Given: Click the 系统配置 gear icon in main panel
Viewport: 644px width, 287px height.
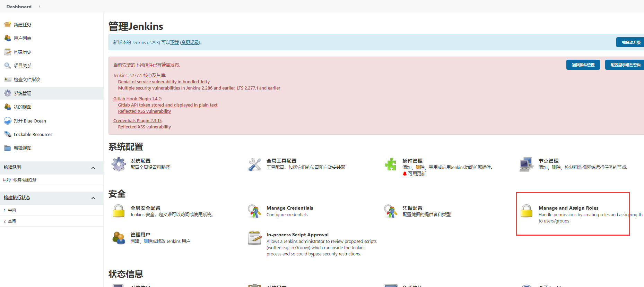Looking at the screenshot, I should [x=119, y=164].
